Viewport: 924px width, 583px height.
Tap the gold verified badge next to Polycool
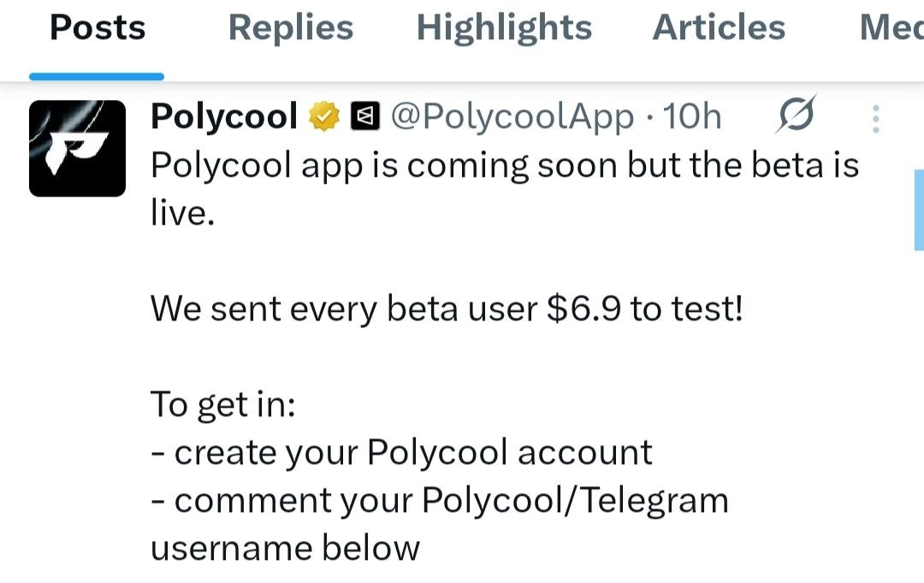coord(325,117)
